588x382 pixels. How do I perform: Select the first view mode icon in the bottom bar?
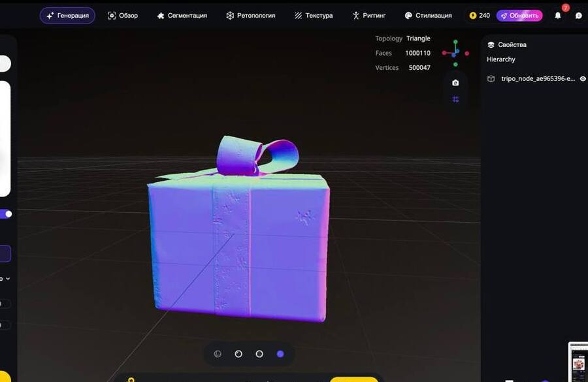point(218,354)
